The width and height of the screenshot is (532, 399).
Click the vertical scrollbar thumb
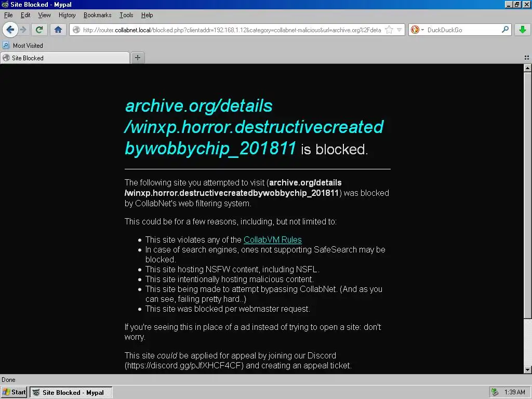pos(527,195)
